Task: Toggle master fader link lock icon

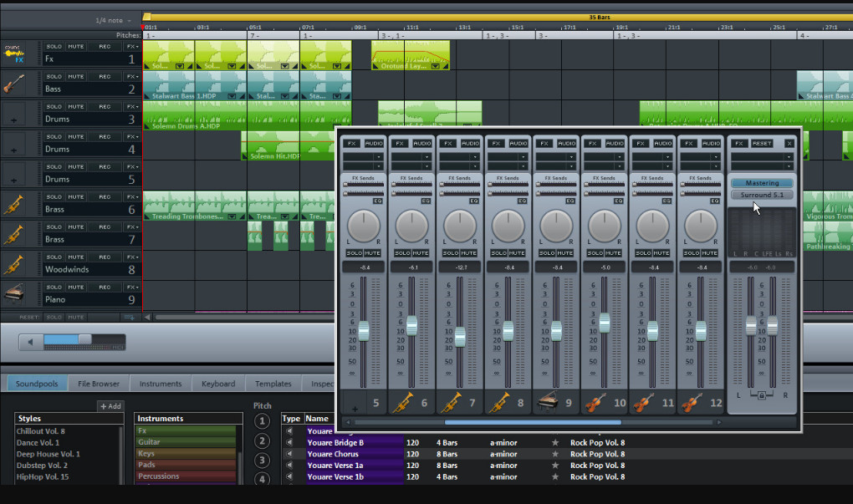Action: (x=762, y=395)
